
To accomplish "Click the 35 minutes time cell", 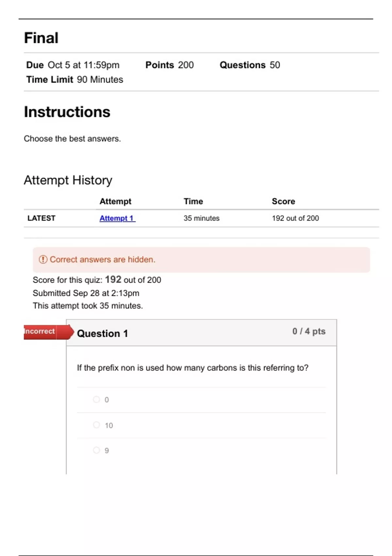I will 201,218.
